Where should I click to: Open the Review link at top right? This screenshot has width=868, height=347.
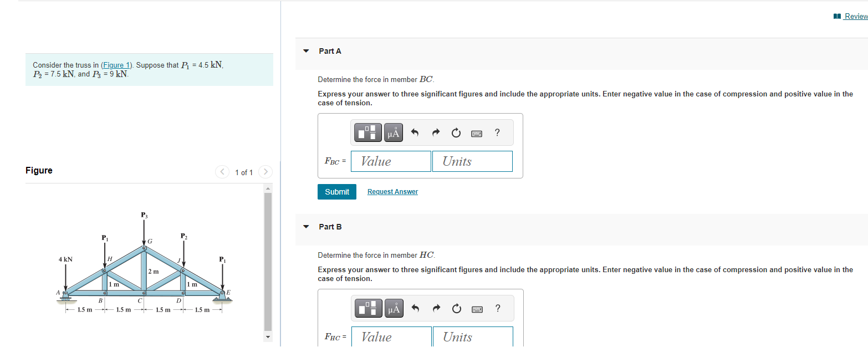[x=851, y=16]
